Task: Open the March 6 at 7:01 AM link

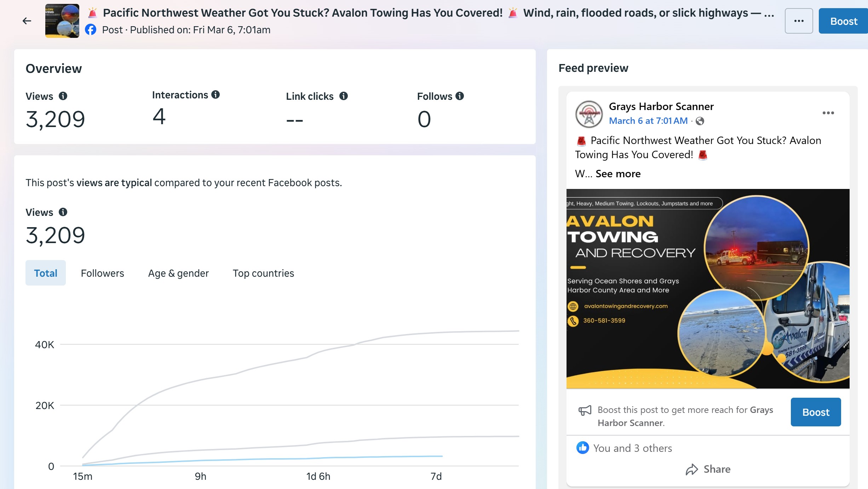Action: 648,121
